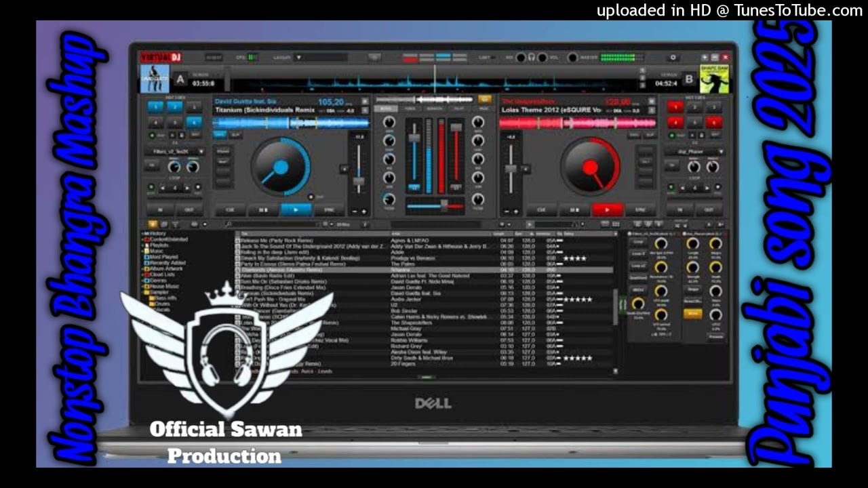This screenshot has width=868, height=488.
Task: Click the deck B jog wheel
Action: (591, 167)
